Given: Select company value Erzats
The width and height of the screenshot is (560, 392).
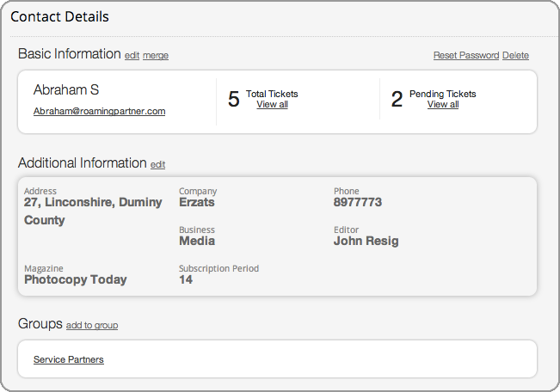Looking at the screenshot, I should point(197,202).
